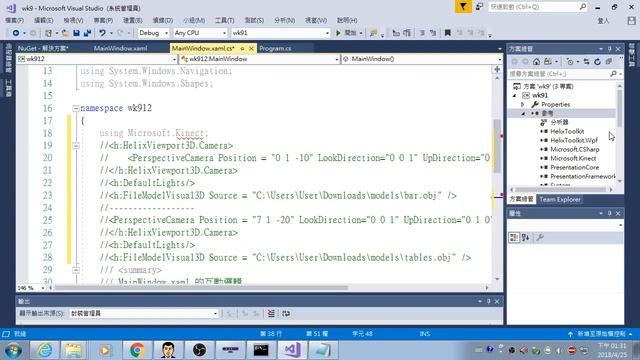
Task: Open Chrome from the Windows taskbar
Action: (x=137, y=350)
